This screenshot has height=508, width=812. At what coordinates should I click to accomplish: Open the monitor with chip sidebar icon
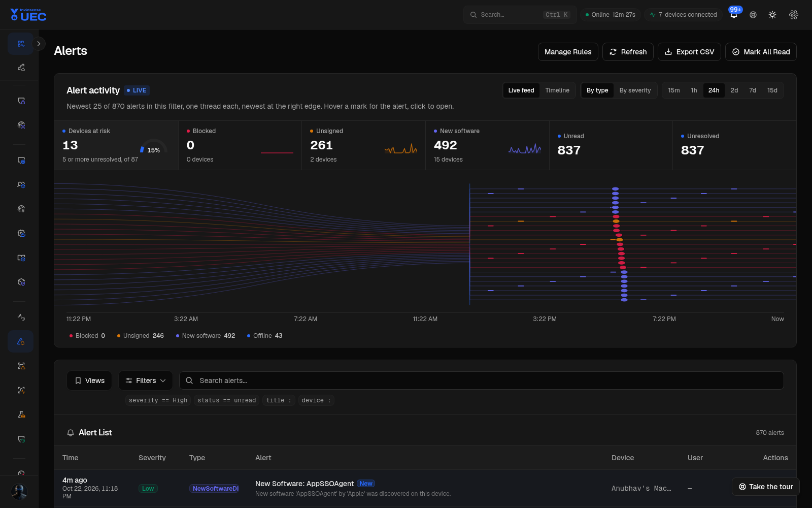[x=21, y=160]
